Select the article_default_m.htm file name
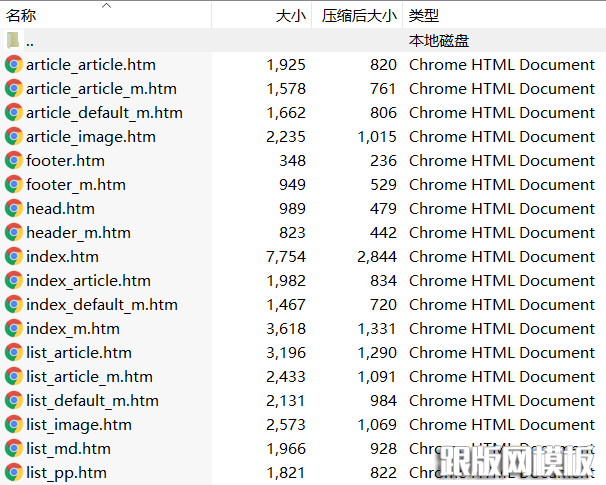 [x=104, y=112]
